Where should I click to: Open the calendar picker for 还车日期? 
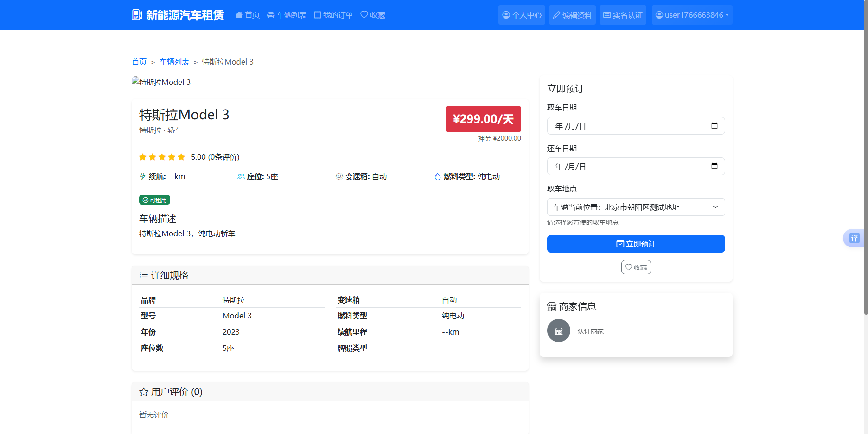pyautogui.click(x=715, y=166)
